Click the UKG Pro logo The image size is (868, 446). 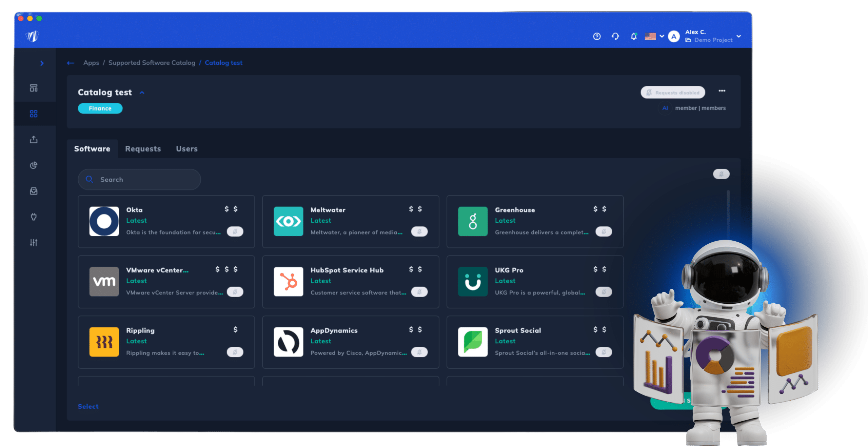[x=473, y=282]
